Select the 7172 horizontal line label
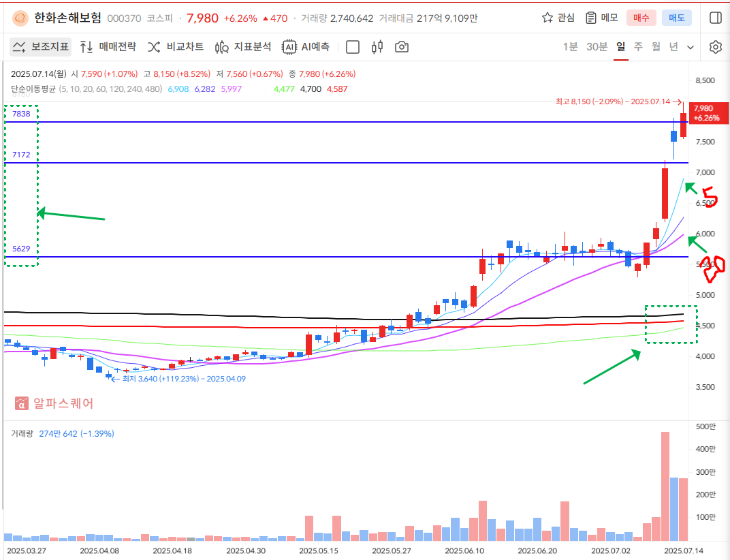The image size is (730, 560). (21, 155)
